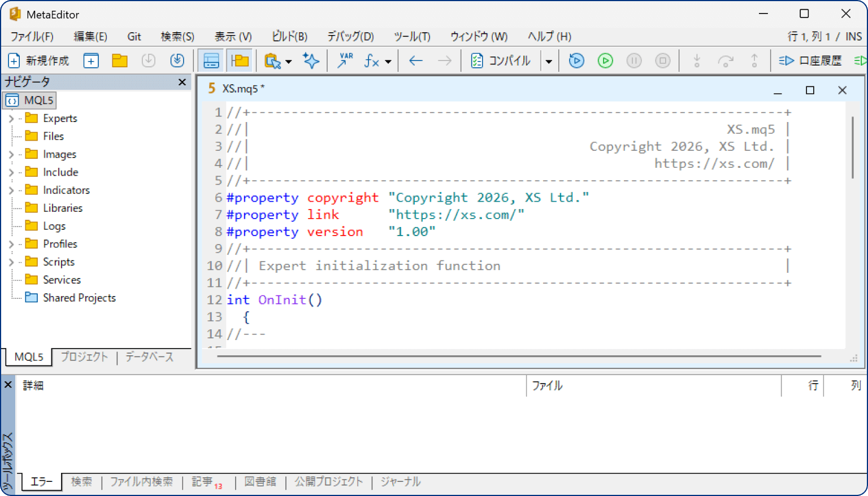Open a file via the yellow folder icon
The height and width of the screenshot is (496, 868).
(x=119, y=60)
